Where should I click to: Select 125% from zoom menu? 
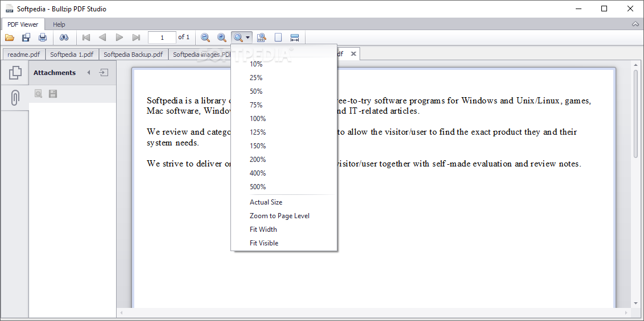[x=284, y=132]
